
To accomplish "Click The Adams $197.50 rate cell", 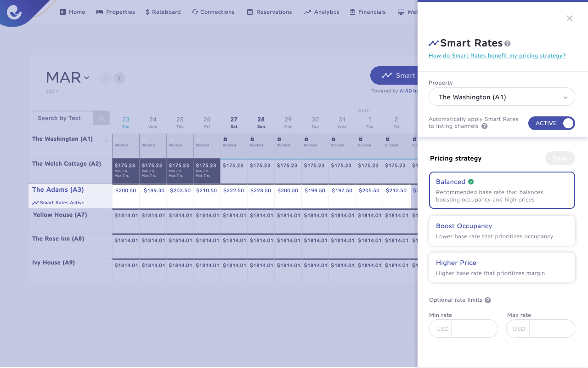I will (342, 196).
